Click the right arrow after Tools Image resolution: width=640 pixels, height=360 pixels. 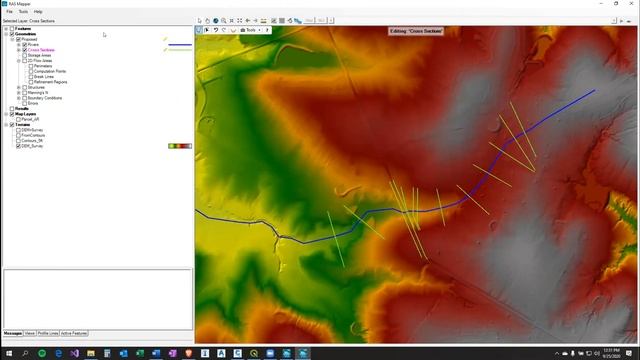point(267,30)
